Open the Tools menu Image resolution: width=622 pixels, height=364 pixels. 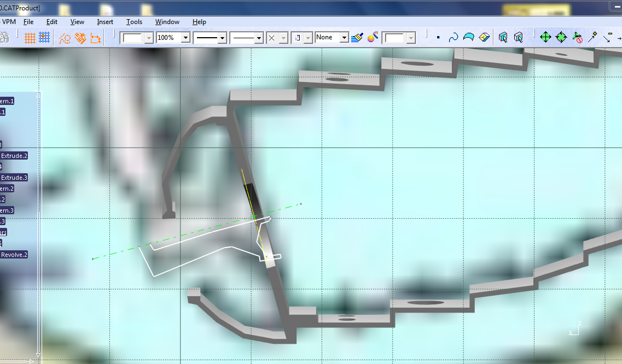pos(134,22)
